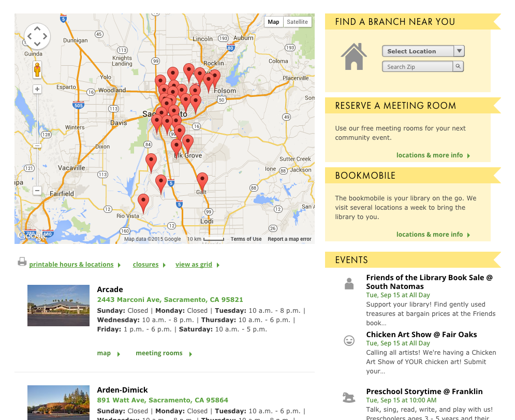Screen dimensions: 515x420
Task: Open Chicken Art Show @ Fair Oaks event
Action: coord(421,335)
